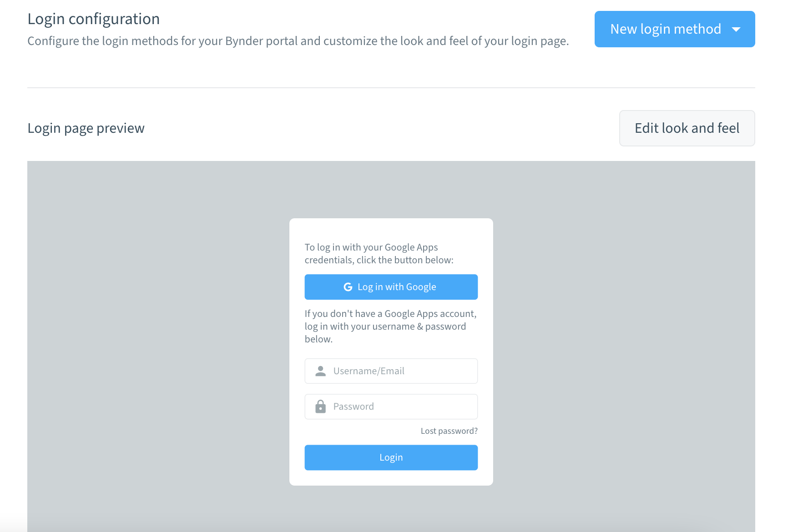Open the Lost password? link
This screenshot has width=788, height=532.
point(449,431)
